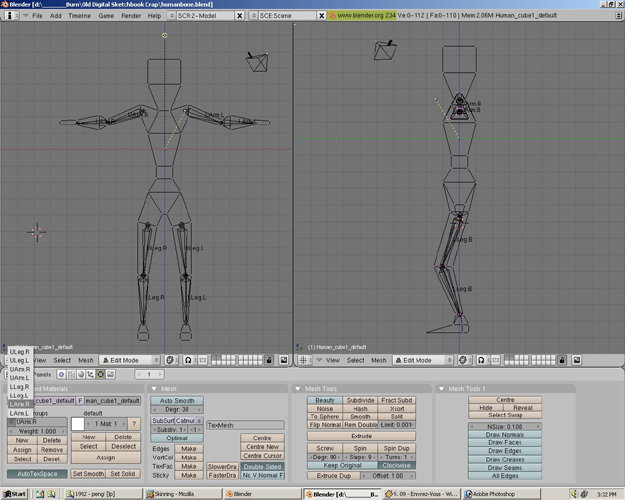This screenshot has width=625, height=500.
Task: Open the Game menu
Action: click(106, 16)
